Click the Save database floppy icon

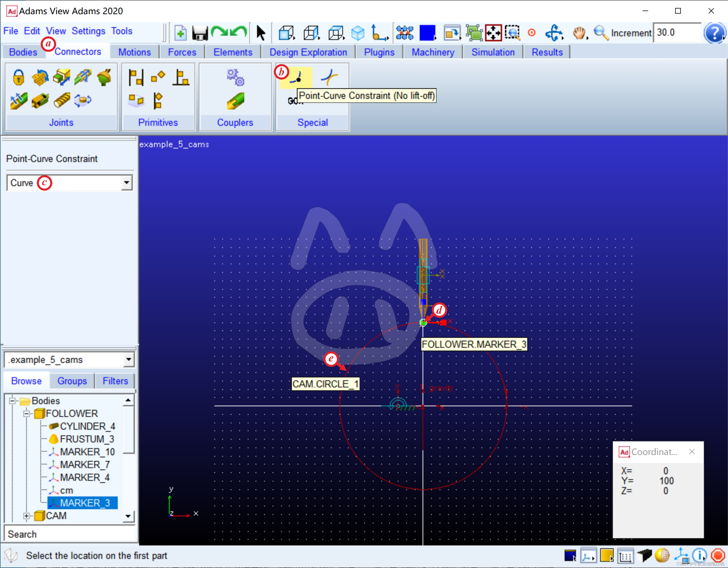click(x=200, y=33)
